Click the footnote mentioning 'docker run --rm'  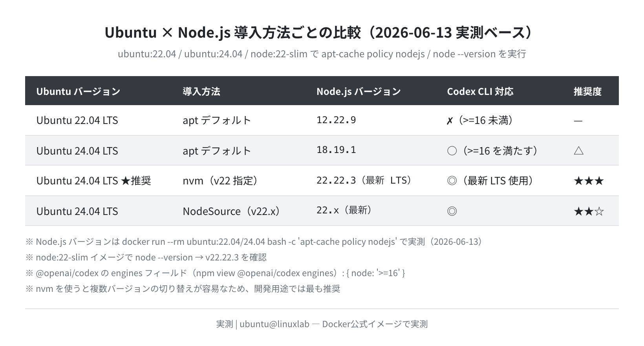click(254, 242)
